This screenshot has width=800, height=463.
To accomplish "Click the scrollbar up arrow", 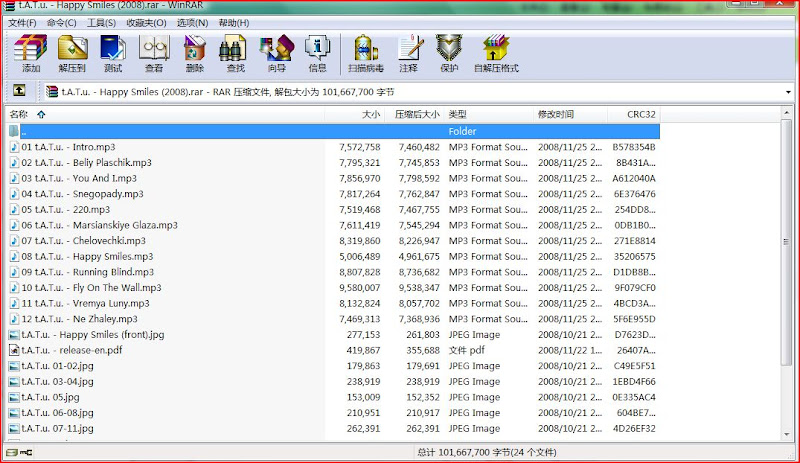I will (x=786, y=112).
